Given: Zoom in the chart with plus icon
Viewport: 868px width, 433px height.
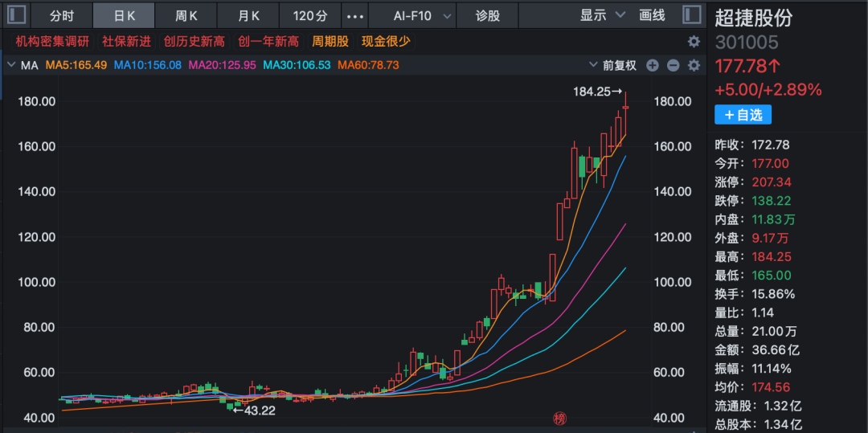Looking at the screenshot, I should pos(653,66).
